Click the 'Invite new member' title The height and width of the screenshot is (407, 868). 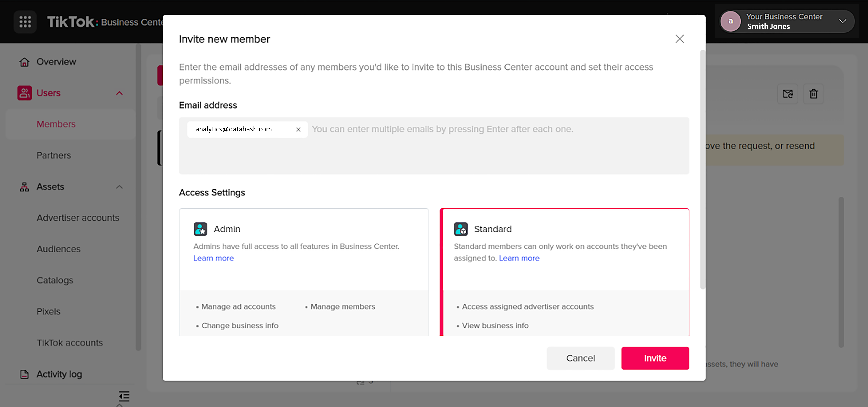[224, 39]
